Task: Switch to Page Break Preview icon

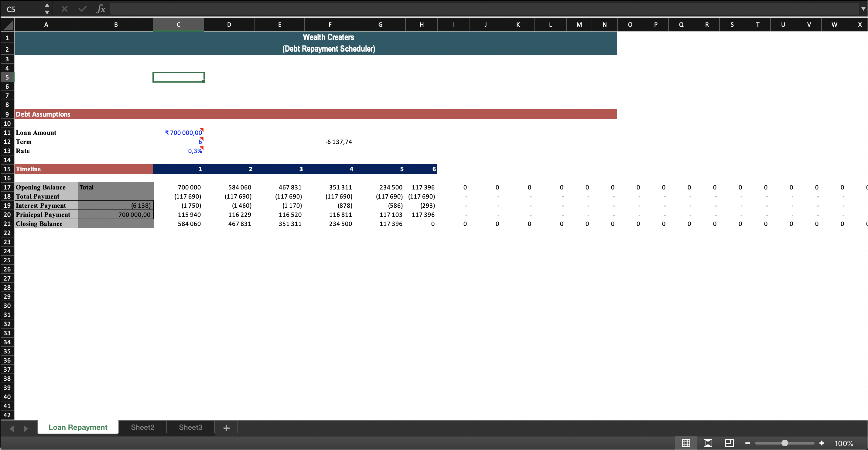Action: tap(729, 443)
